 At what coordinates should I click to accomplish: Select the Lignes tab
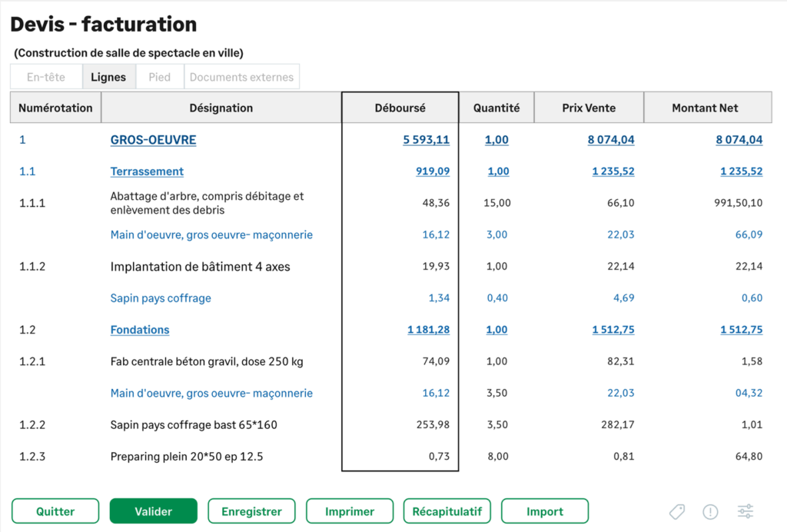pyautogui.click(x=108, y=77)
